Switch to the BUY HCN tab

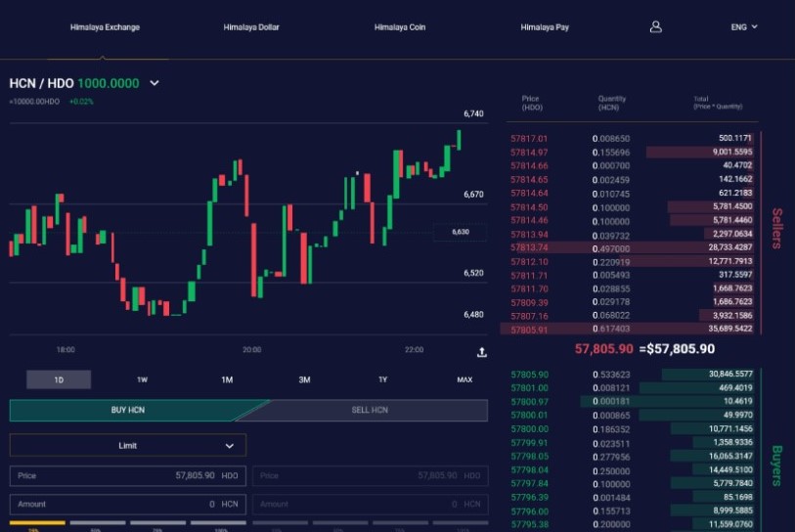click(128, 410)
